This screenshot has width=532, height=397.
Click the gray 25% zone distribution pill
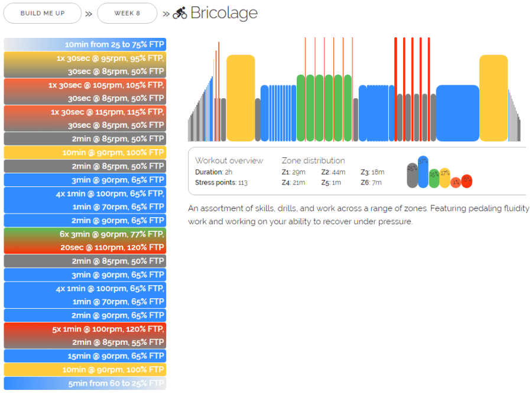[x=412, y=176]
